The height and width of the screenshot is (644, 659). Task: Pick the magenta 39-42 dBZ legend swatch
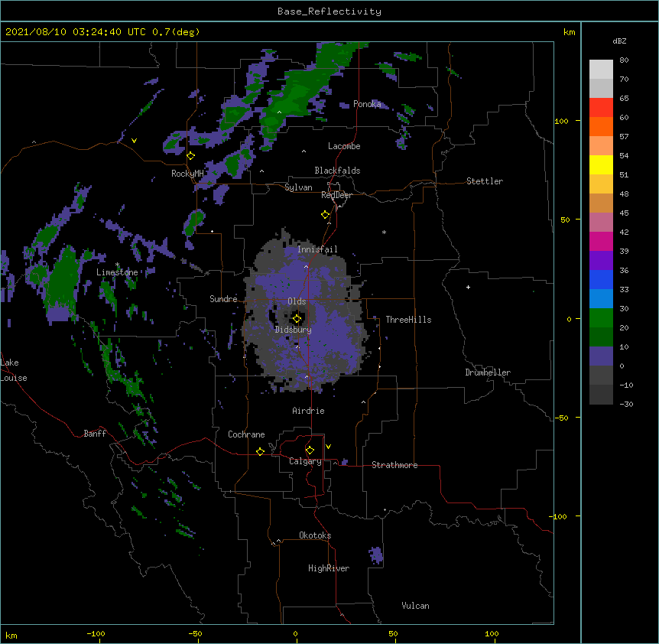(x=601, y=242)
